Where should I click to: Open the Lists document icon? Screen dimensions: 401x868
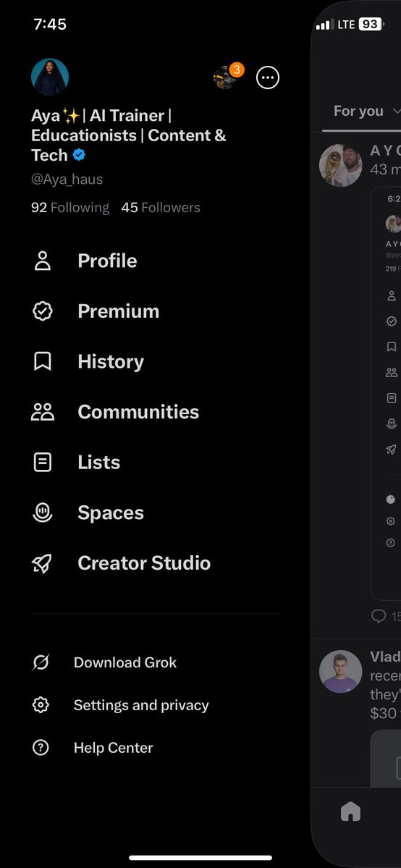click(x=43, y=462)
